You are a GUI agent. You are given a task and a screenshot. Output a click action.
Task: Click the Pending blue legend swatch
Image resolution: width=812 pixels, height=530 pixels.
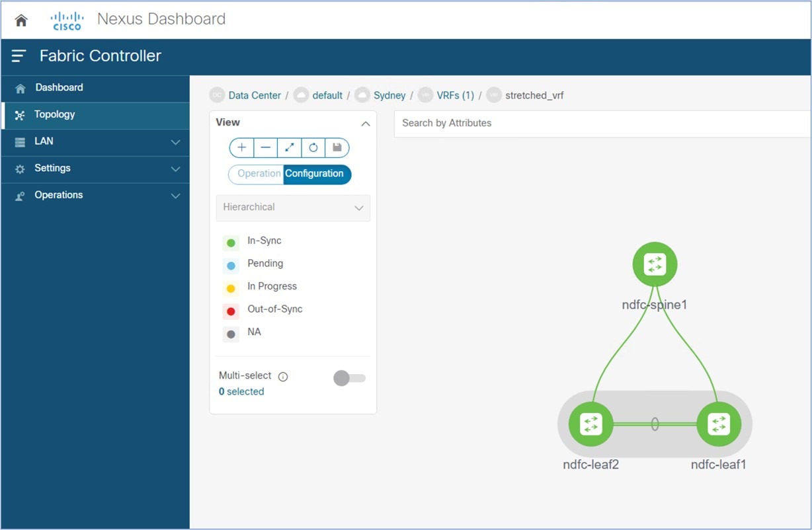pyautogui.click(x=231, y=266)
